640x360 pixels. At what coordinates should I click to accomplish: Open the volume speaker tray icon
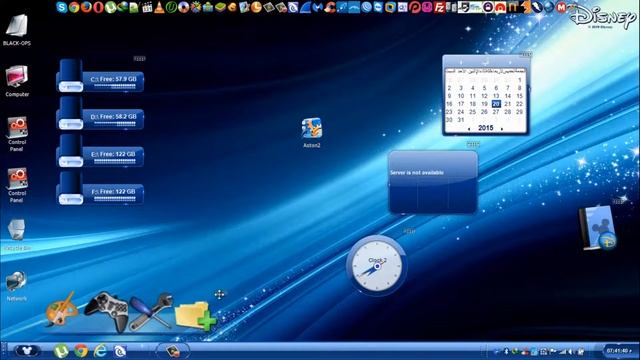(x=571, y=351)
